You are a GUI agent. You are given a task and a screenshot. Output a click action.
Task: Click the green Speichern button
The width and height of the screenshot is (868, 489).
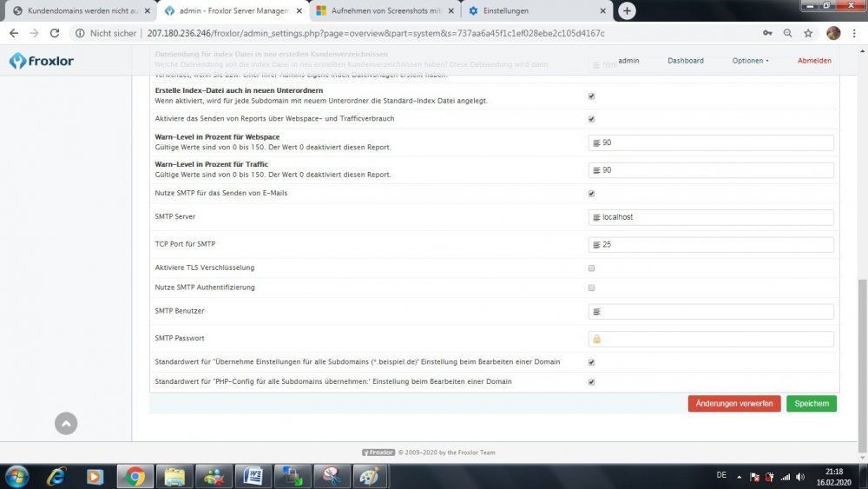point(812,404)
